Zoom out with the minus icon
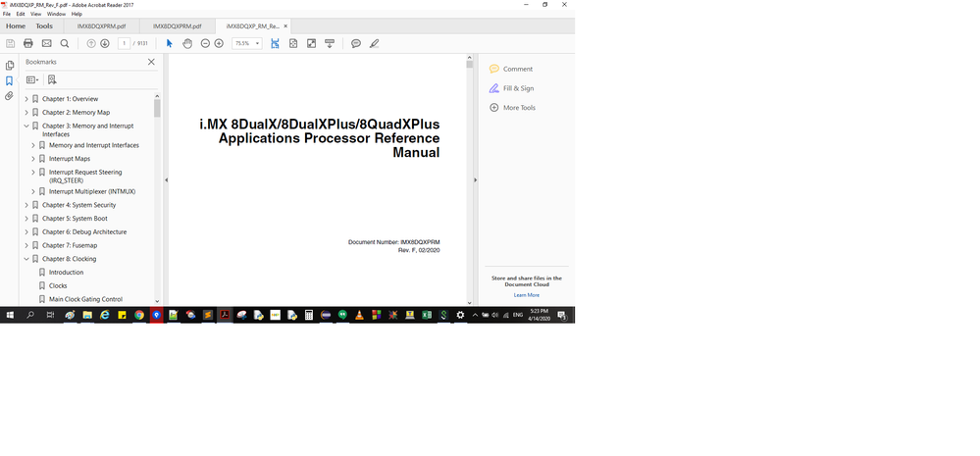The image size is (980, 456). click(x=205, y=43)
